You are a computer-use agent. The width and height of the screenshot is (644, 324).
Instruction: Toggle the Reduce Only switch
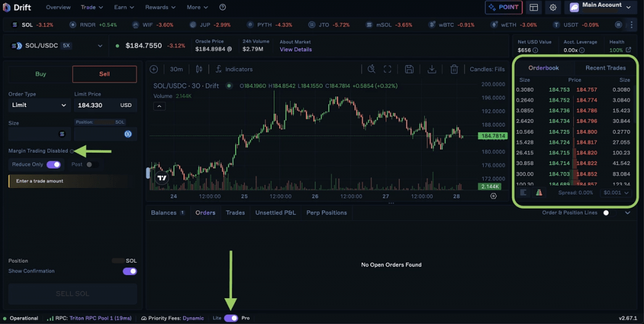click(x=54, y=165)
